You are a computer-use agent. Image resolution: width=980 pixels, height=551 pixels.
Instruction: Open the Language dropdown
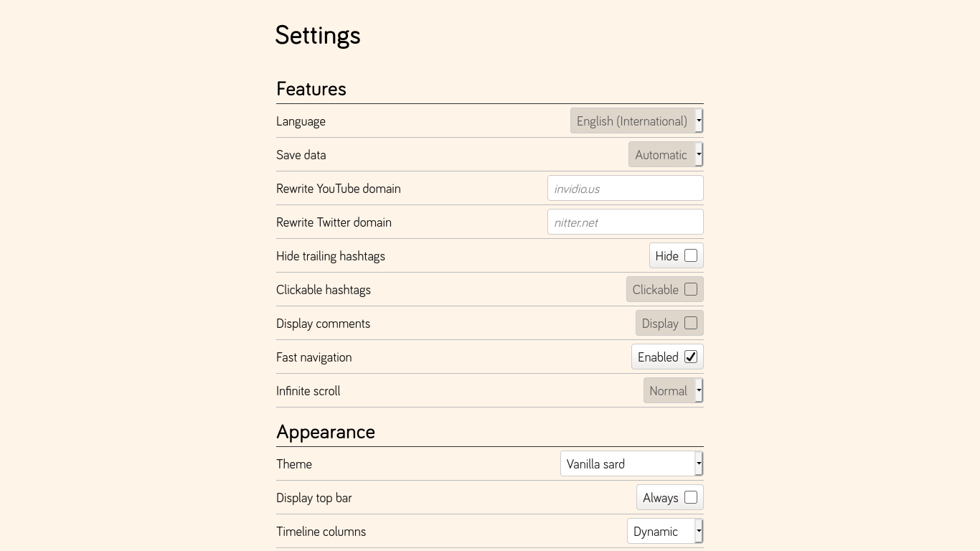636,121
